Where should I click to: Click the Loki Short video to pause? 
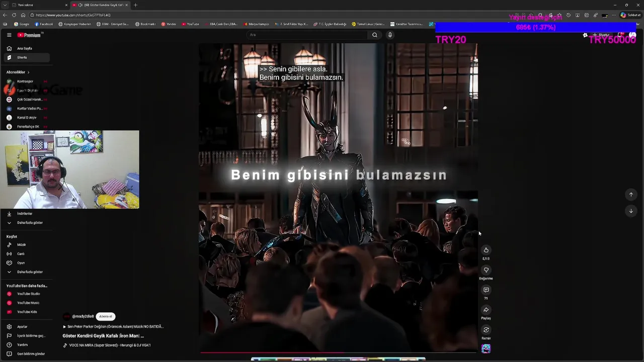point(338,197)
